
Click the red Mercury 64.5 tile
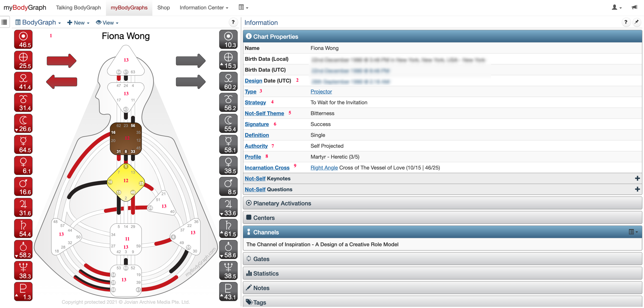pos(23,144)
